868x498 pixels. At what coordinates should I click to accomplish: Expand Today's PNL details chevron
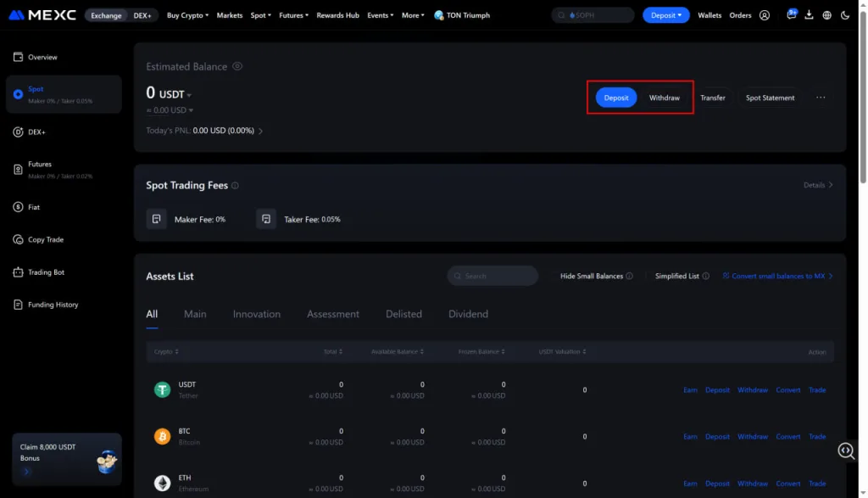click(261, 131)
